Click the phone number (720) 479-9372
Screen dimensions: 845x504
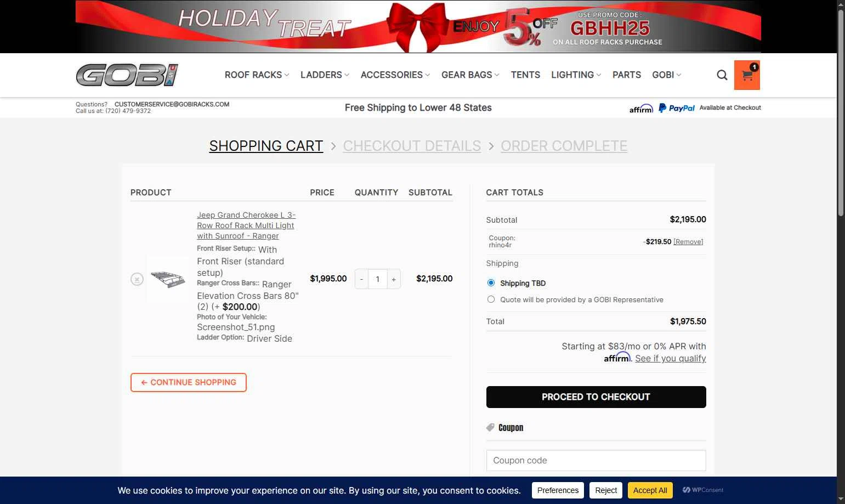128,111
